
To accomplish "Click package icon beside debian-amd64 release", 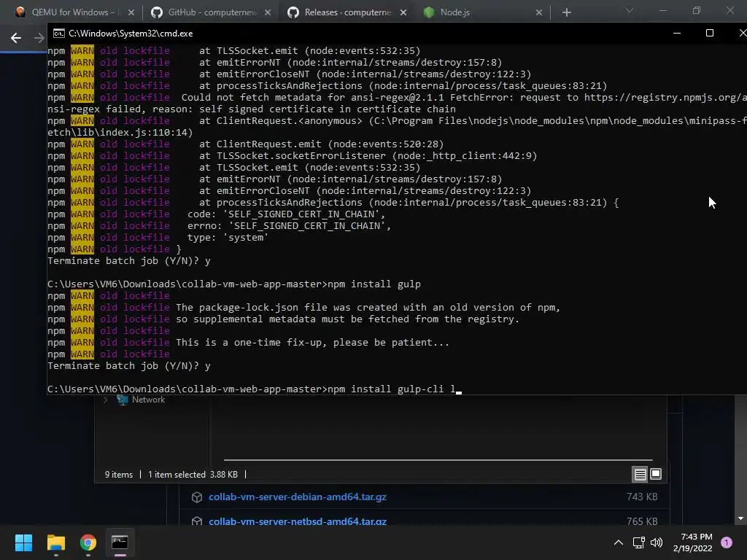I will click(197, 497).
